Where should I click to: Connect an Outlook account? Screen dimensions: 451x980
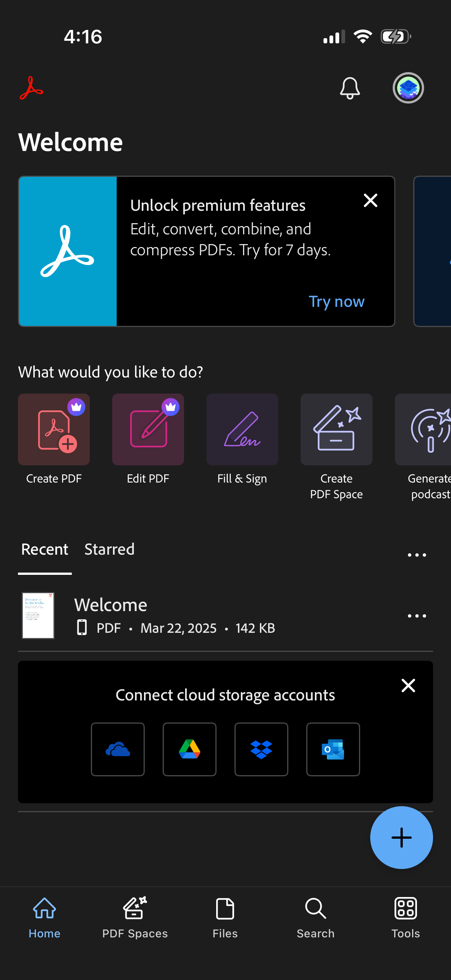(x=333, y=749)
